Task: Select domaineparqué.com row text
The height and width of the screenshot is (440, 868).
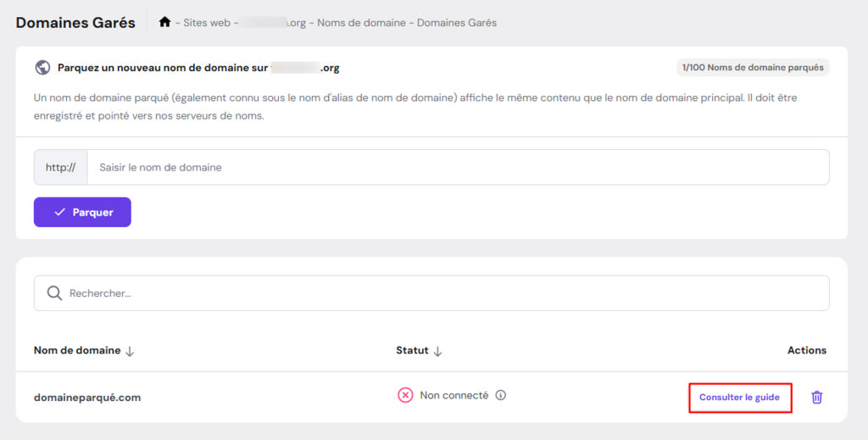Action: [x=87, y=398]
